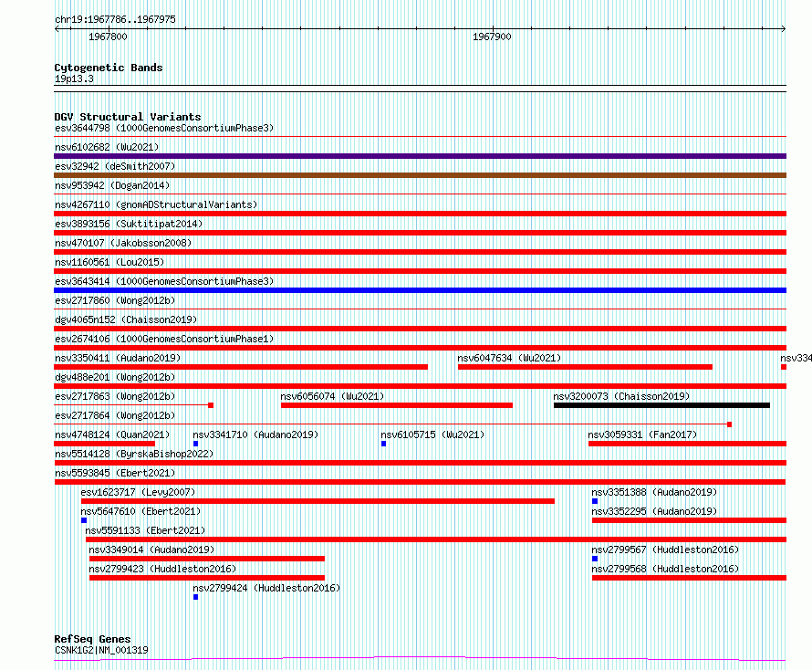Click the chr19:1967786..1967975 coordinates
This screenshot has width=812, height=670.
pos(116,19)
